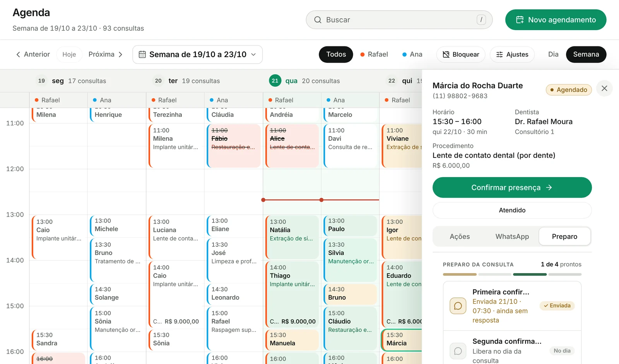Go to next week with Próxima
The image size is (619, 364).
pos(106,55)
